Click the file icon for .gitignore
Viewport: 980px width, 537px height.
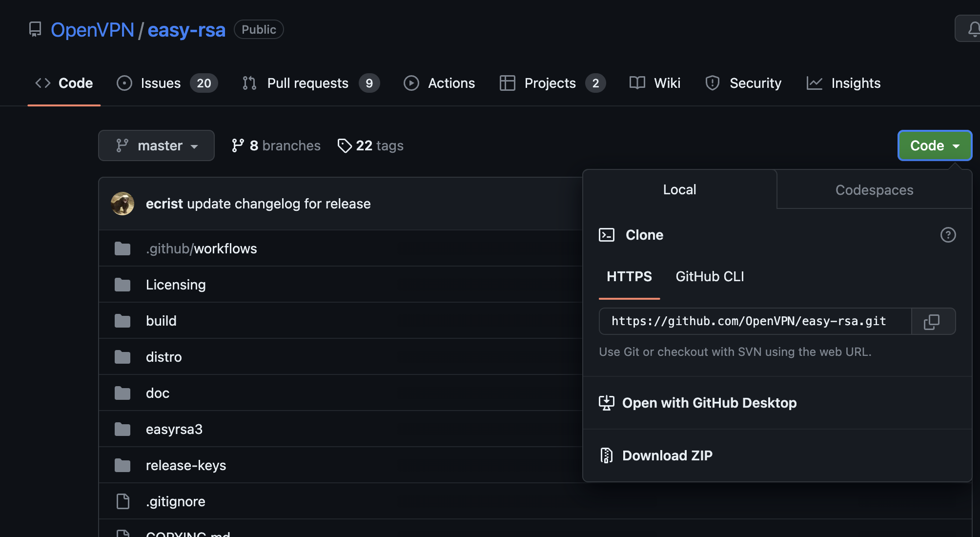point(123,501)
